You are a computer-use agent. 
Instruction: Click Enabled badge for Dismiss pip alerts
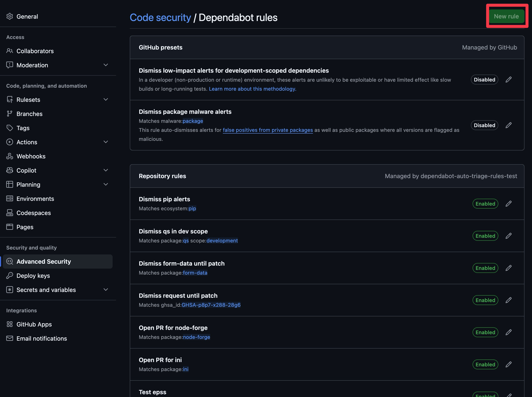(485, 204)
